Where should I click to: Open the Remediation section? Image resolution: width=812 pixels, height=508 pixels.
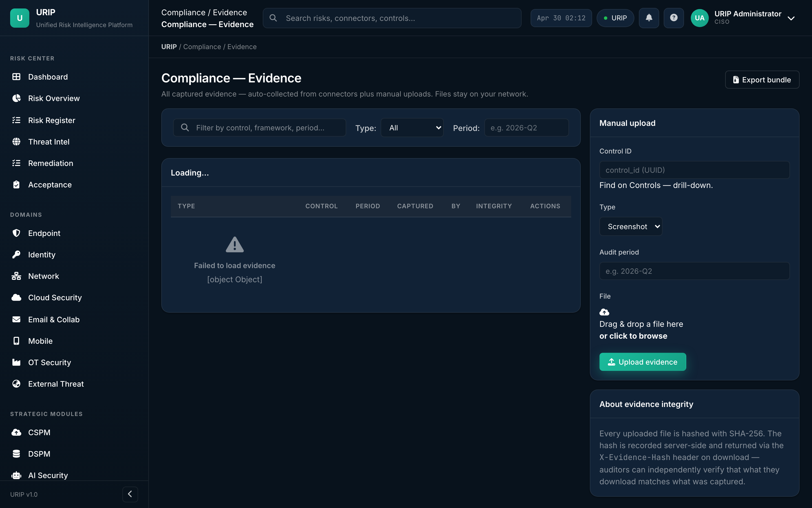pyautogui.click(x=51, y=163)
